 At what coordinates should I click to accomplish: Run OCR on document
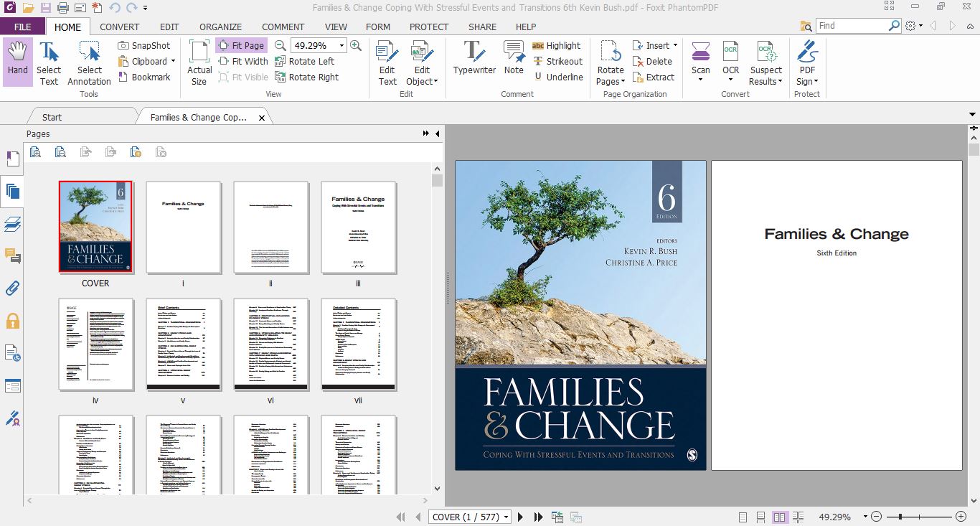(x=730, y=61)
